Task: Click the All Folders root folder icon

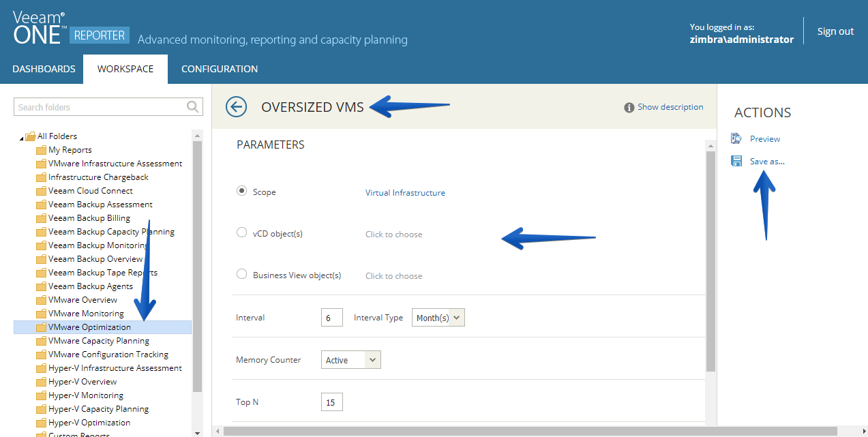Action: pos(30,136)
